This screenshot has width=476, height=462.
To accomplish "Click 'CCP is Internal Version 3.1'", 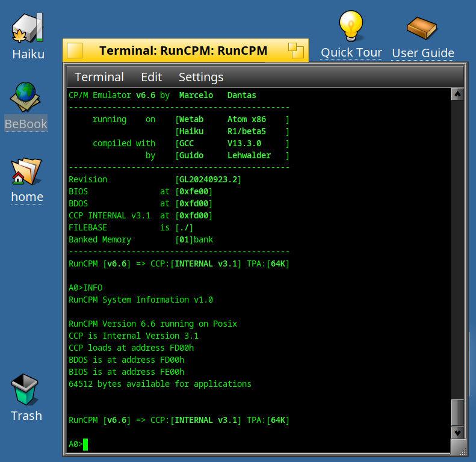I will tap(134, 336).
